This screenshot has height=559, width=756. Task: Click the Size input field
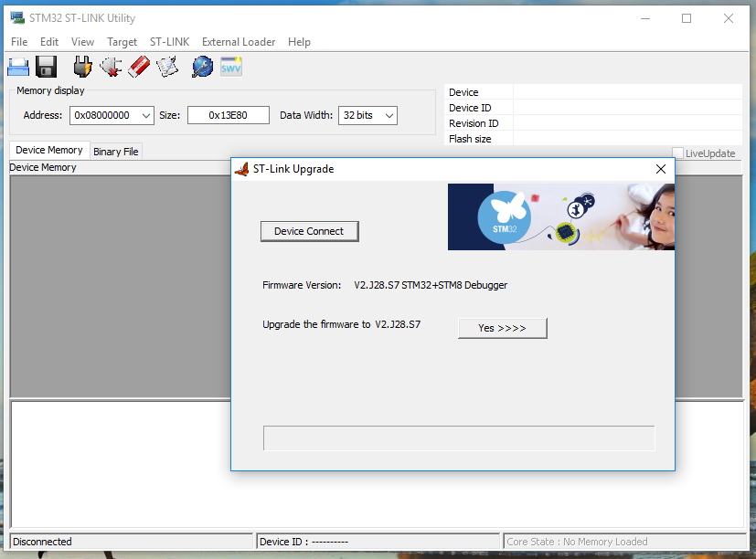(x=229, y=115)
